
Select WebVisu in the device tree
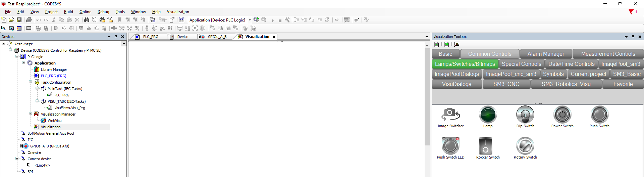(54, 121)
